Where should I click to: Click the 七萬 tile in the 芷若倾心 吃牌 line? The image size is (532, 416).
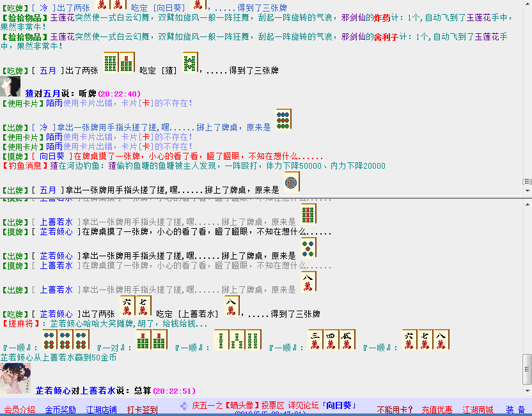point(143,306)
